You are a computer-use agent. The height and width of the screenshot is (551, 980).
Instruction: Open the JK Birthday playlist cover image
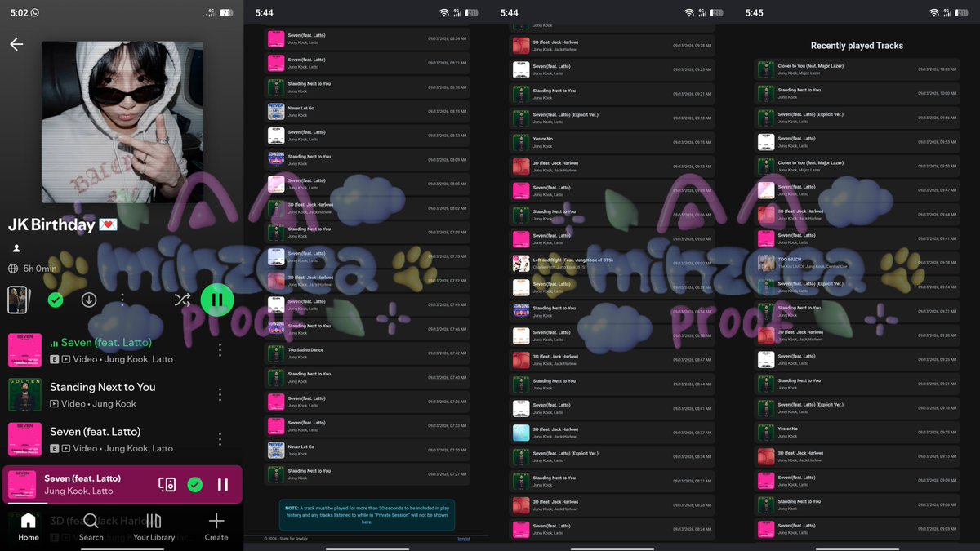pos(122,122)
